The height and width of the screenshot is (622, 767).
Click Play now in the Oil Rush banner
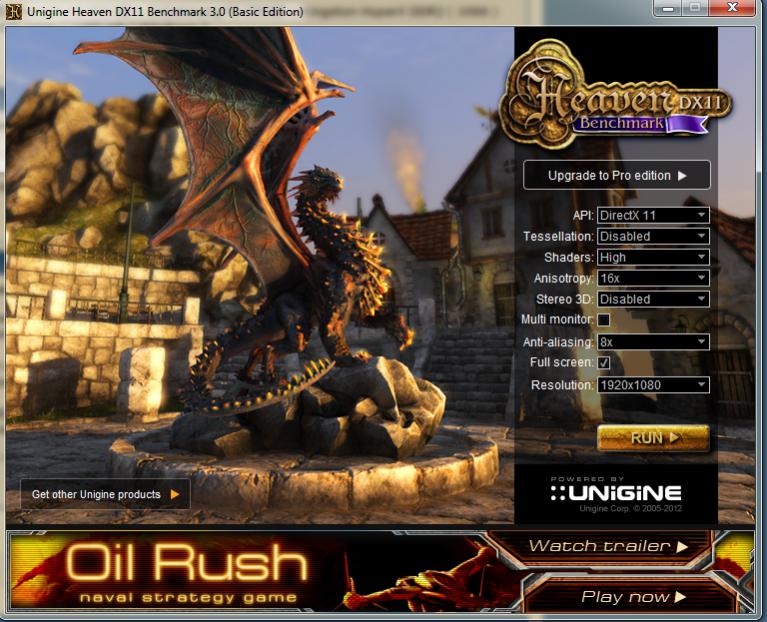click(633, 597)
